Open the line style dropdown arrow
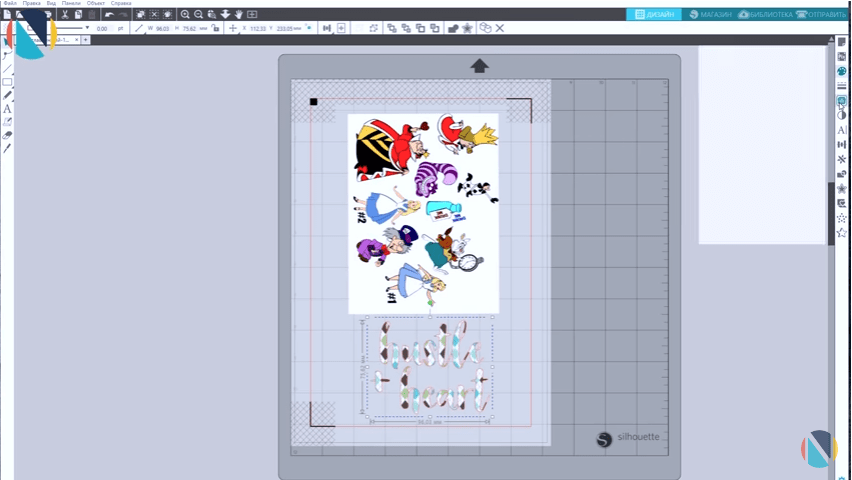 (87, 28)
